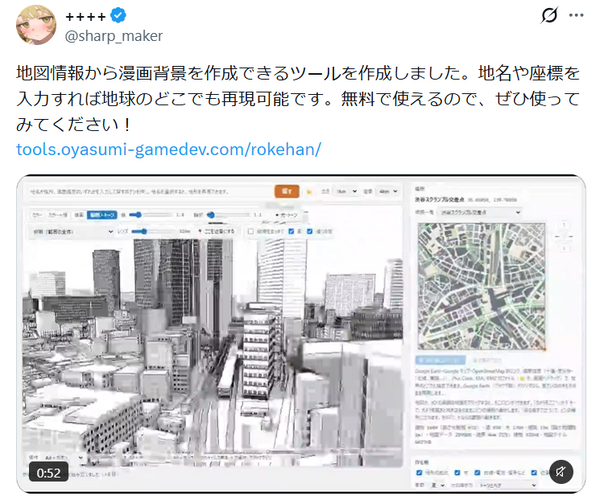Click the blue verified badge
The height and width of the screenshot is (496, 600).
coord(118,16)
